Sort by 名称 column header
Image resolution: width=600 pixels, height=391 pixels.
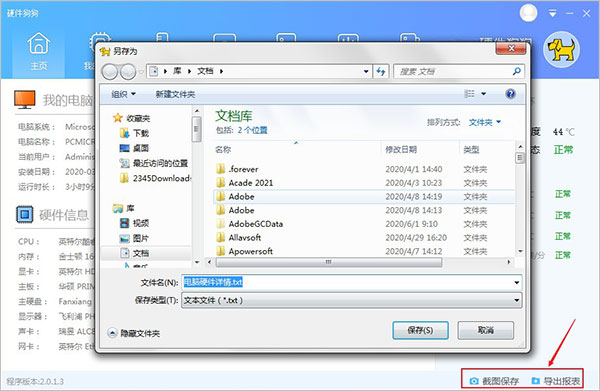tap(223, 150)
